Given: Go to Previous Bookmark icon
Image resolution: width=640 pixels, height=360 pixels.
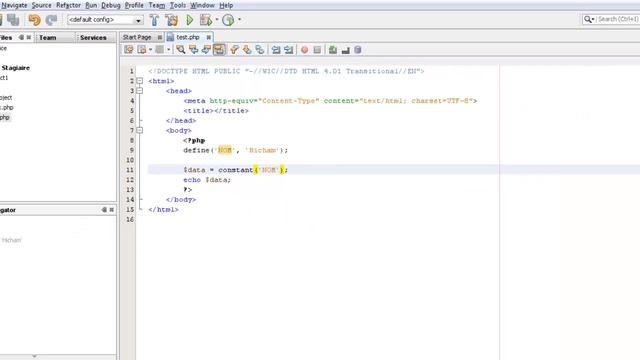Looking at the screenshot, I should (234, 50).
